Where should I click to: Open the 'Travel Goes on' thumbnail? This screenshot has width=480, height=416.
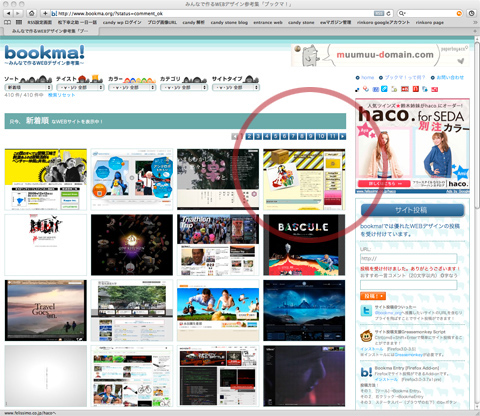pyautogui.click(x=46, y=310)
